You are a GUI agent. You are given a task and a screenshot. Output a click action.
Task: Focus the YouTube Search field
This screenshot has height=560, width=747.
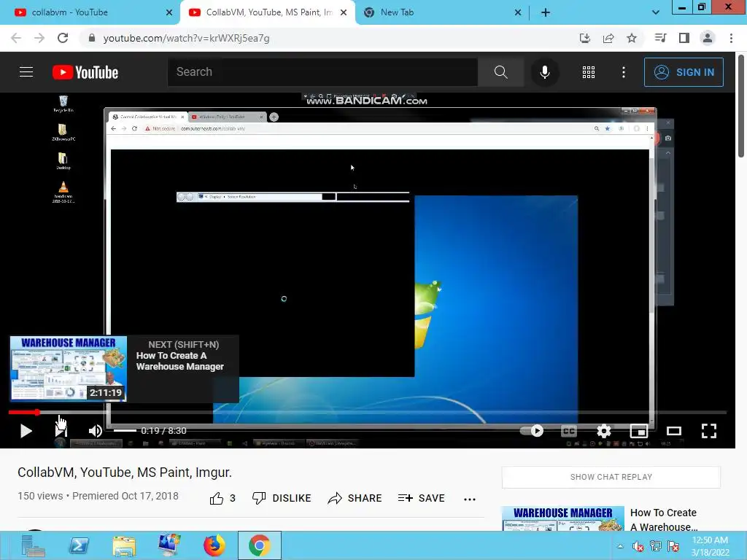[322, 72]
